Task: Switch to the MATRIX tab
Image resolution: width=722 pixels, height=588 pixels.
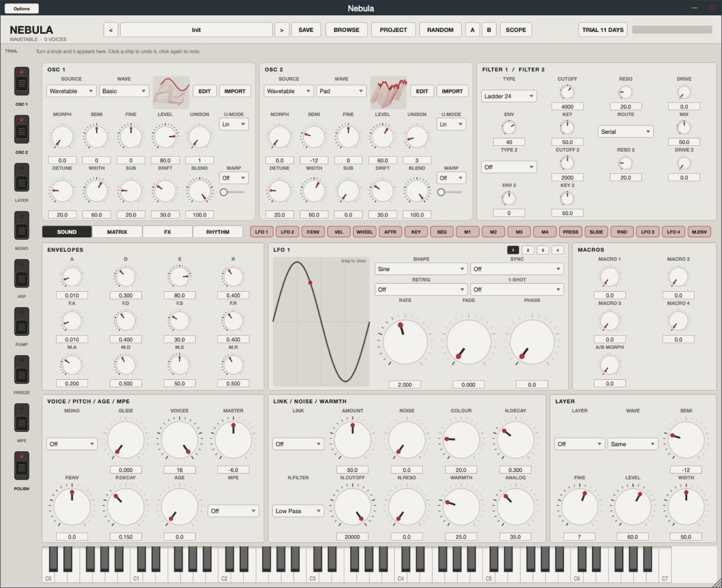Action: pos(117,232)
